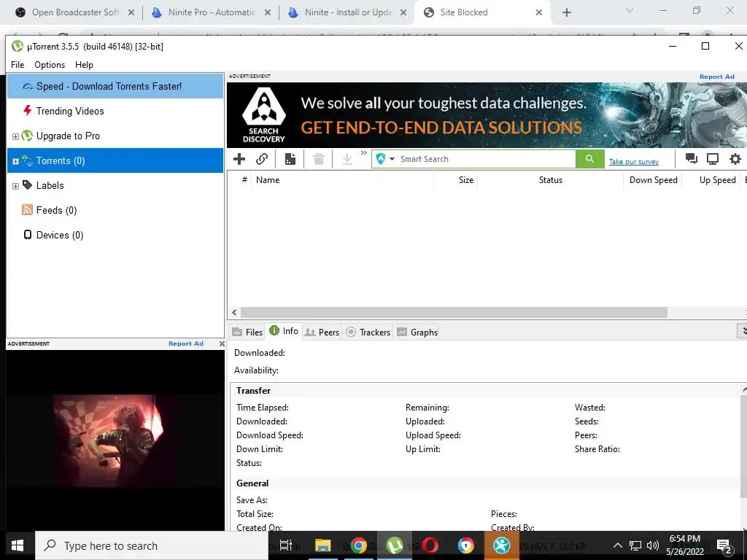
Task: Click the Remove torrent trash icon
Action: click(x=319, y=159)
